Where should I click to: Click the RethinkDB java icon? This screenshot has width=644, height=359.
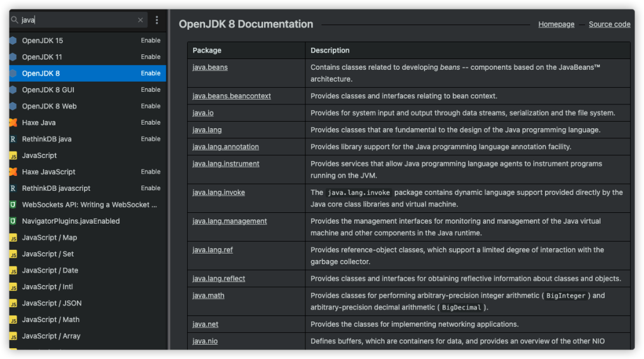tap(13, 139)
